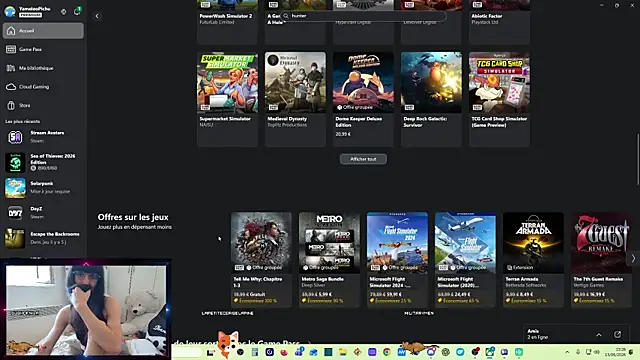Pop out the Amis friends panel
640x360 pixels.
point(618,335)
